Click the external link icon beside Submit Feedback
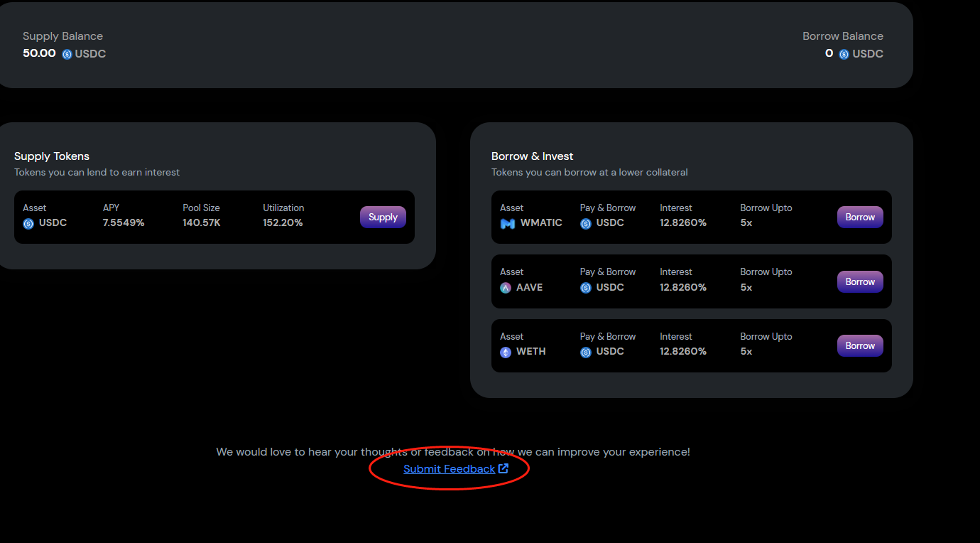 point(503,468)
